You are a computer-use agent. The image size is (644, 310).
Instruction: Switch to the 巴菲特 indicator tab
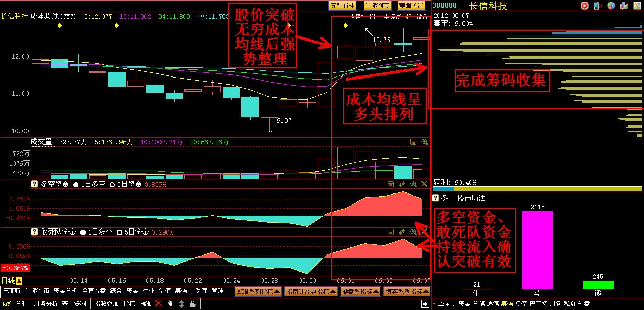tap(12, 291)
